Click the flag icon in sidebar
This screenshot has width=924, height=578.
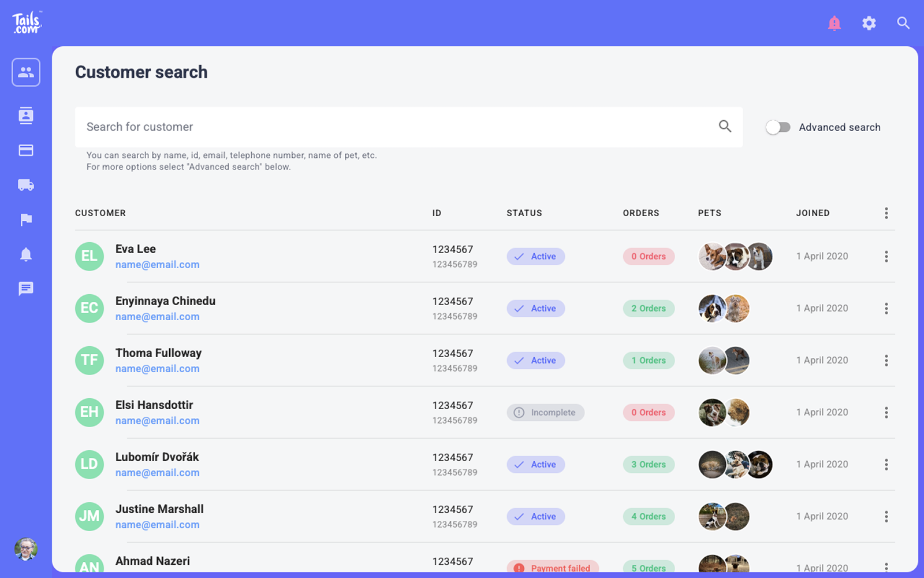(x=26, y=220)
